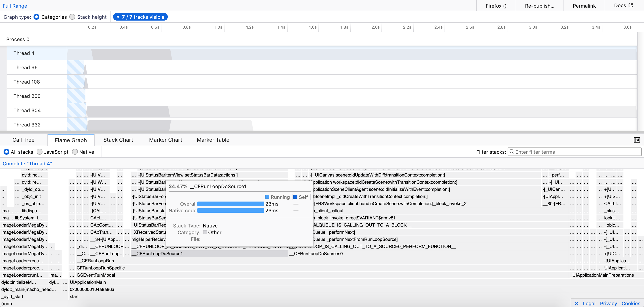The height and width of the screenshot is (307, 644).
Task: Open the Re-publish menu
Action: (540, 6)
